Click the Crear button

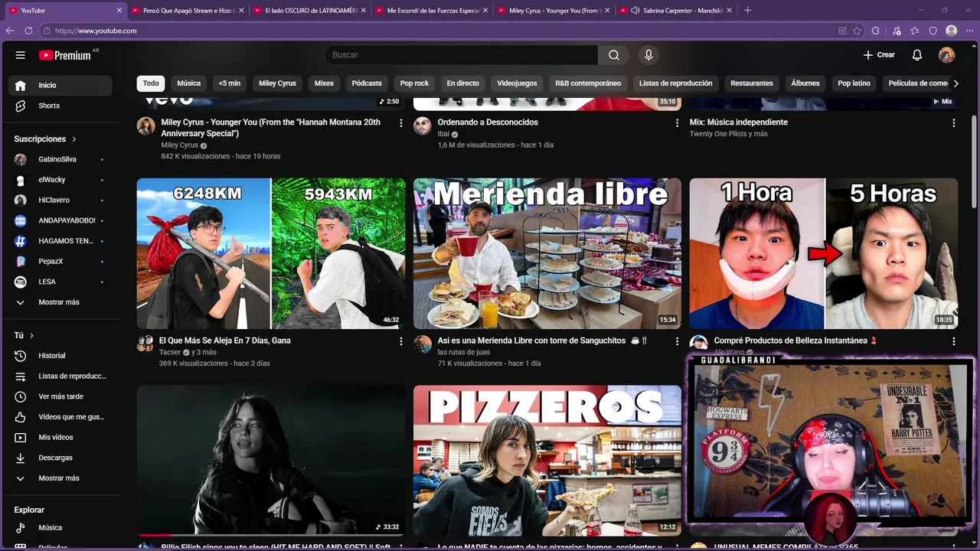point(879,55)
